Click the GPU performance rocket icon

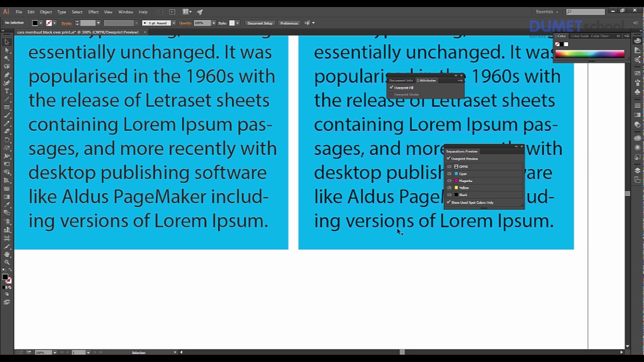point(200,12)
